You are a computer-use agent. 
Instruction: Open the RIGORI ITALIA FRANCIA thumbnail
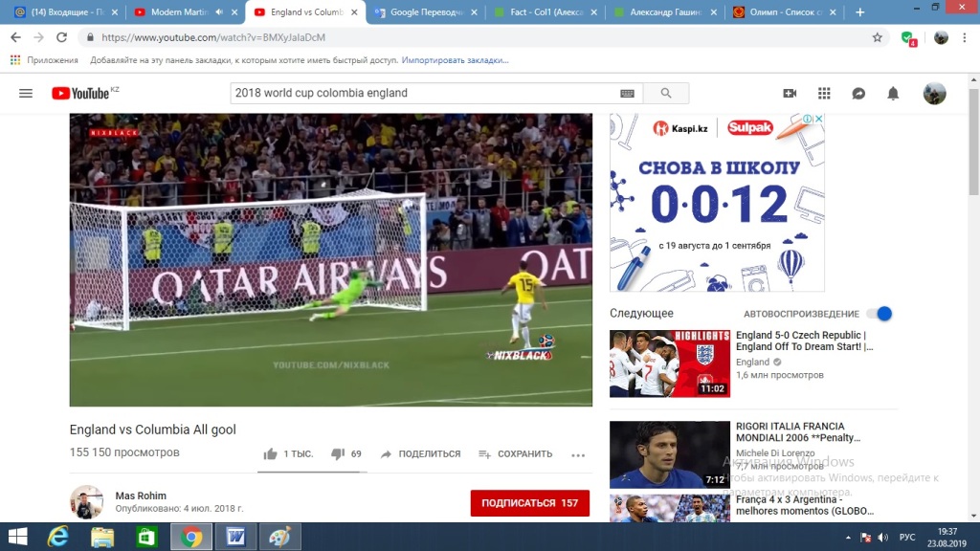pyautogui.click(x=669, y=454)
